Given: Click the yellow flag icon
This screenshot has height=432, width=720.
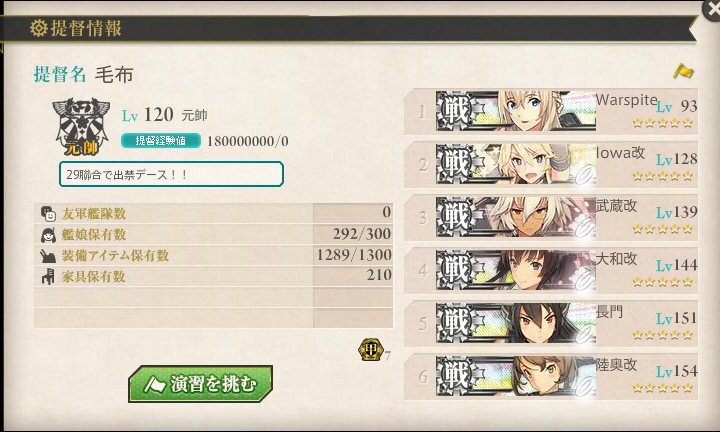Looking at the screenshot, I should click(683, 71).
